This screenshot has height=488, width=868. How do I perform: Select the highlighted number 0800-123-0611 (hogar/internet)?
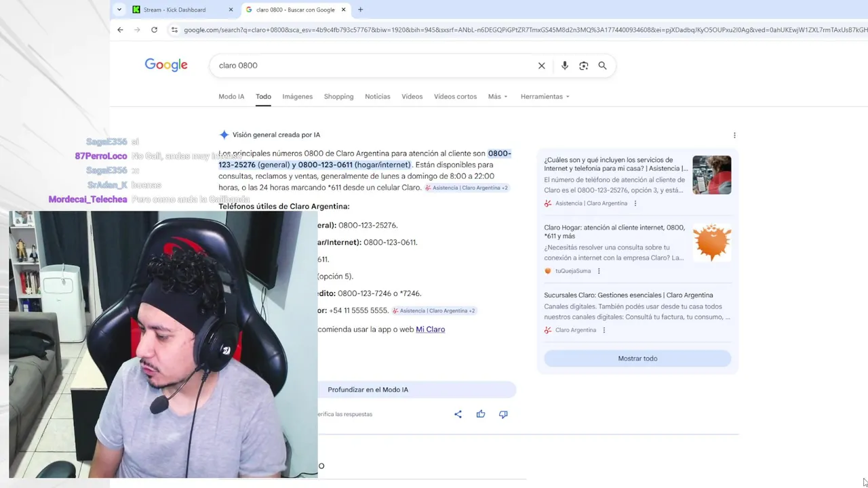pyautogui.click(x=354, y=165)
